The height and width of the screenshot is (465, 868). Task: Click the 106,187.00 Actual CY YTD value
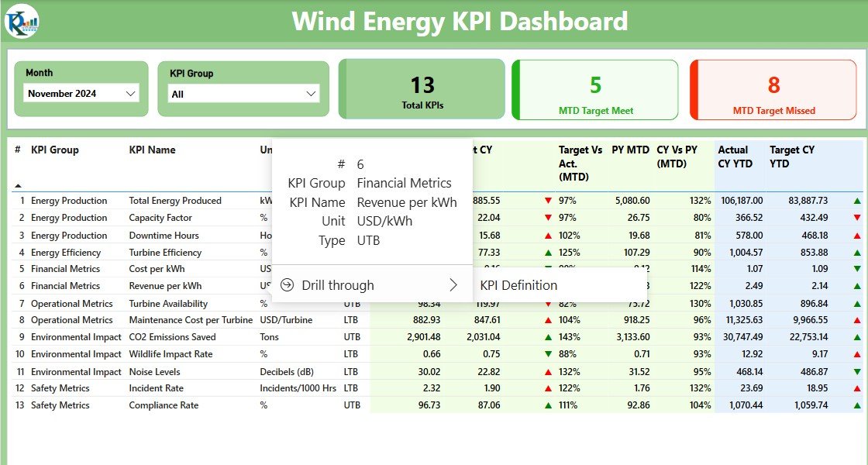(742, 201)
